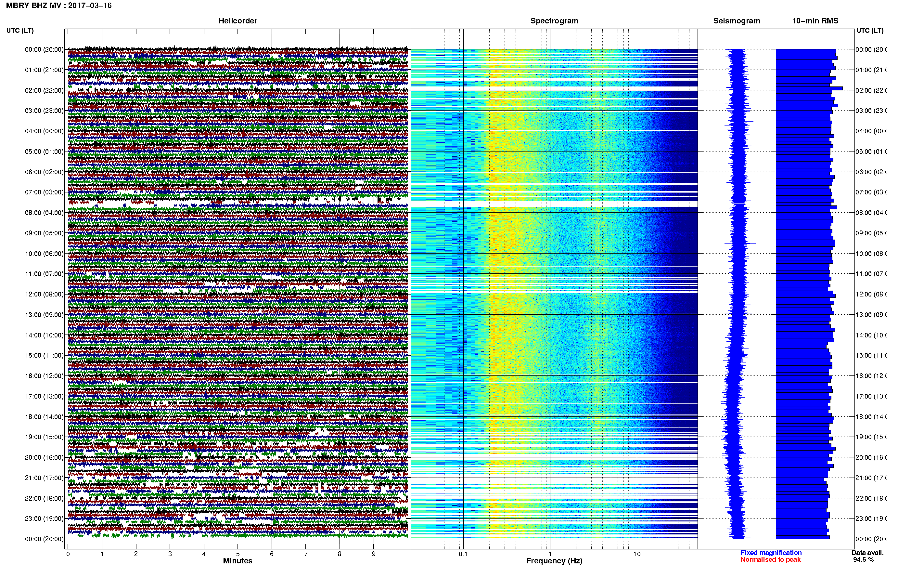Click Helicorder time label '06:00 (02:00)'
924x578 pixels.
(44, 172)
